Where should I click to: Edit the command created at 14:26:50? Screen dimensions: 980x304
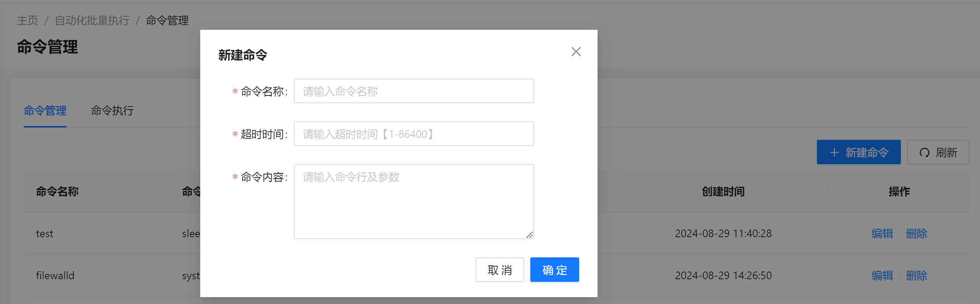882,275
